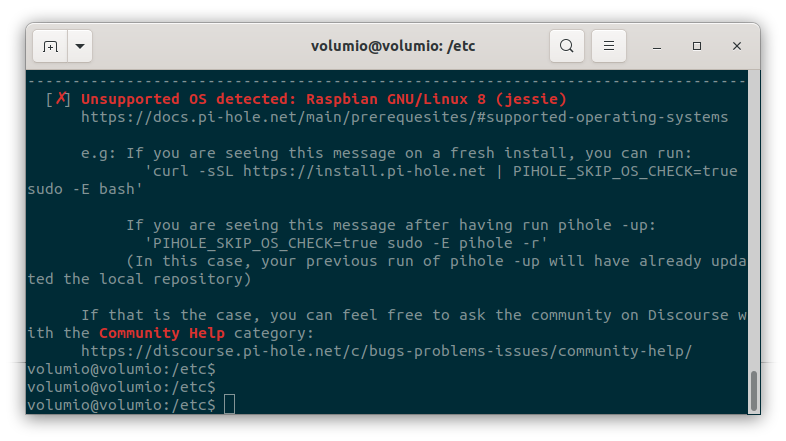This screenshot has height=441, width=786.
Task: Click the scrollbar track above the thumb
Action: (x=753, y=220)
